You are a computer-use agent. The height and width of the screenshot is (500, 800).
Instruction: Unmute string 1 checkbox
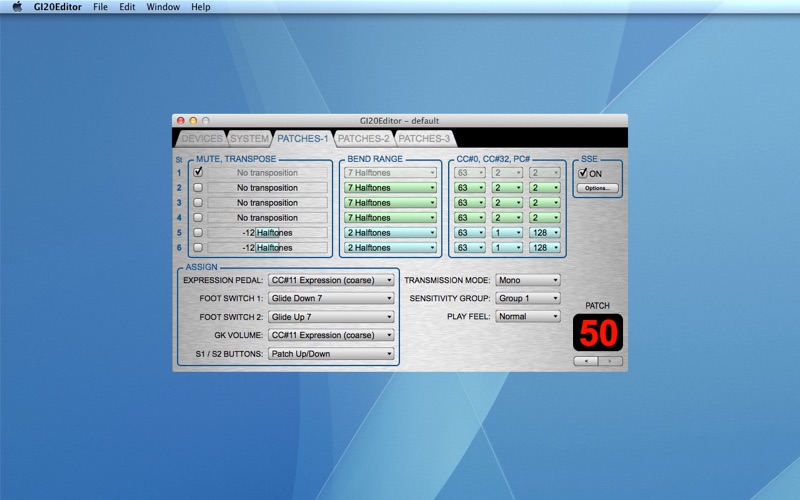tap(198, 172)
